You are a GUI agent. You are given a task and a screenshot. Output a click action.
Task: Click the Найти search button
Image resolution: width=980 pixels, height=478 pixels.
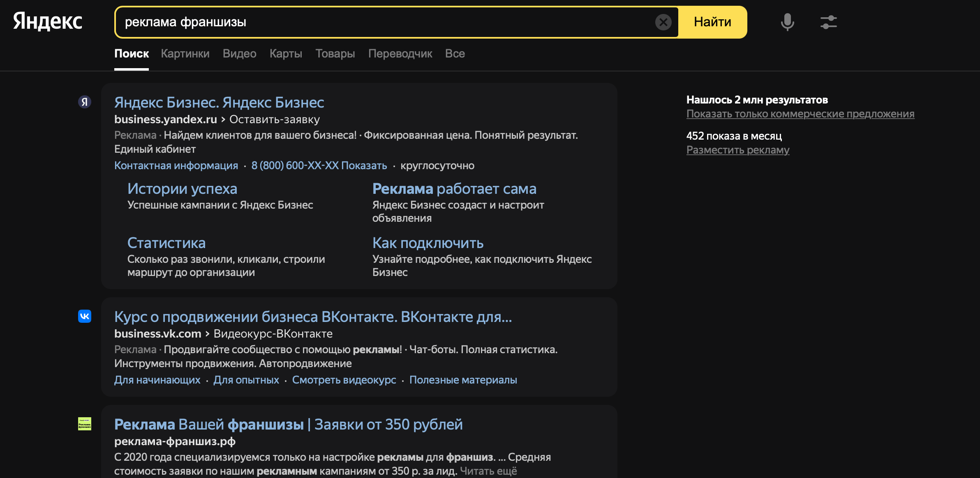tap(712, 22)
